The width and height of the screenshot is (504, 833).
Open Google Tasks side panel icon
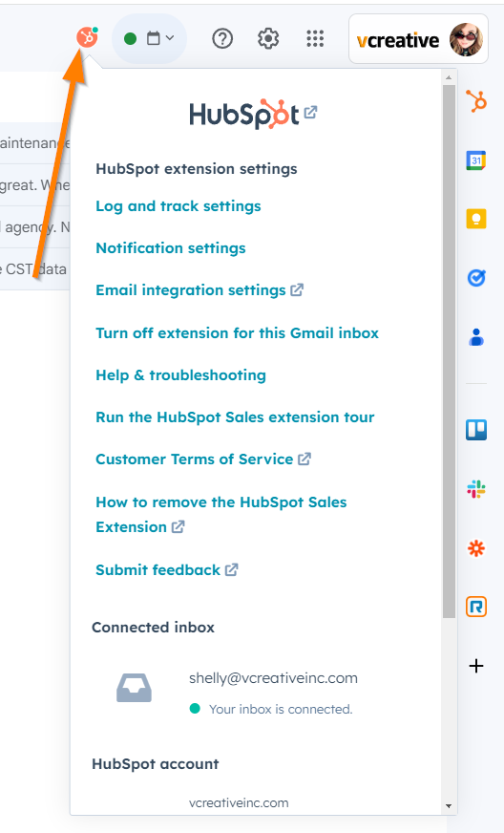(x=476, y=277)
